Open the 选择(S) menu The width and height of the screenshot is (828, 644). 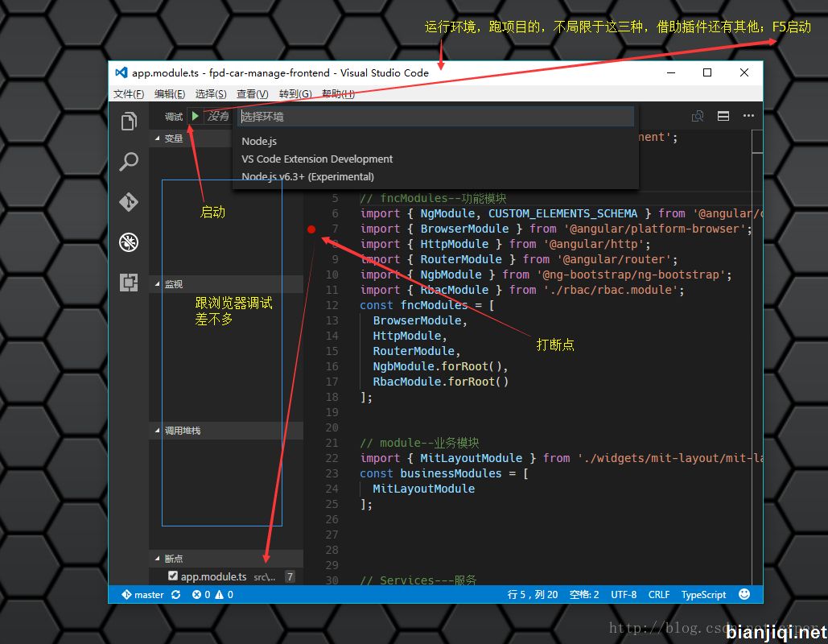click(x=211, y=94)
